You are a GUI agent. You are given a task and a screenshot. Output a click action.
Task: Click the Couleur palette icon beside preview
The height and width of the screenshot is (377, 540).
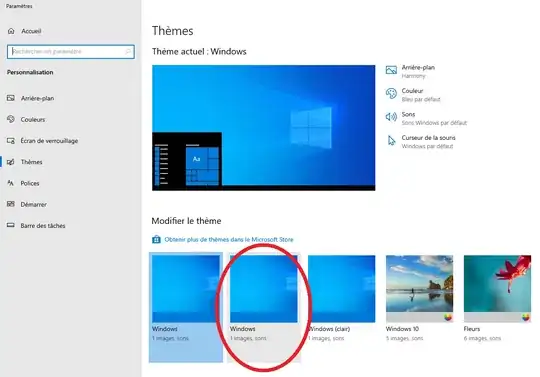click(391, 93)
